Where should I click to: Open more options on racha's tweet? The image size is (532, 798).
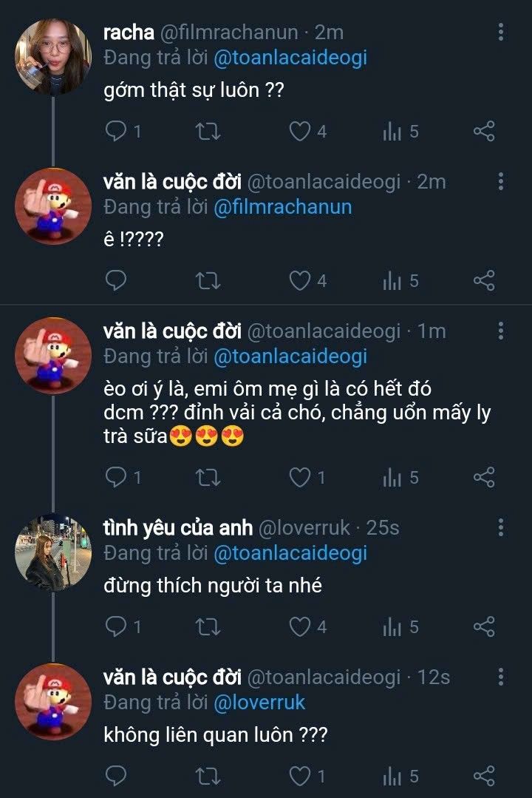pyautogui.click(x=501, y=32)
